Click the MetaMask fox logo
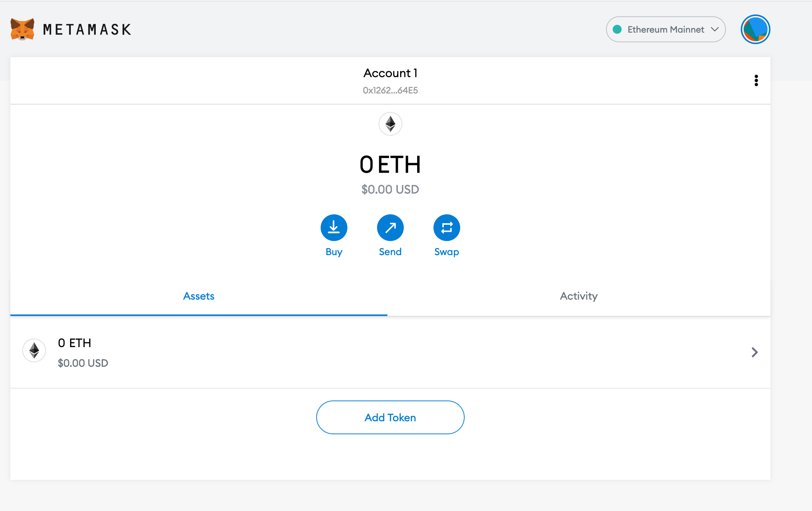This screenshot has width=812, height=511. (x=22, y=29)
